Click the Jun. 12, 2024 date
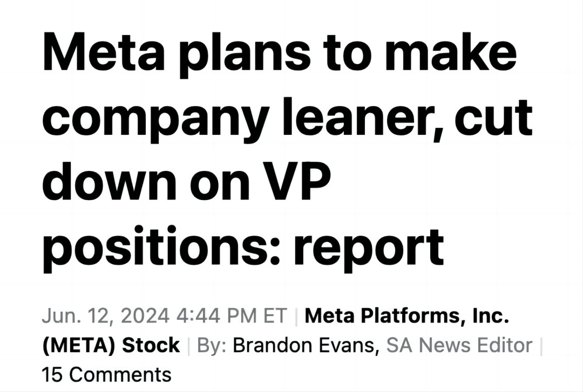Image resolution: width=583 pixels, height=392 pixels. coord(106,316)
